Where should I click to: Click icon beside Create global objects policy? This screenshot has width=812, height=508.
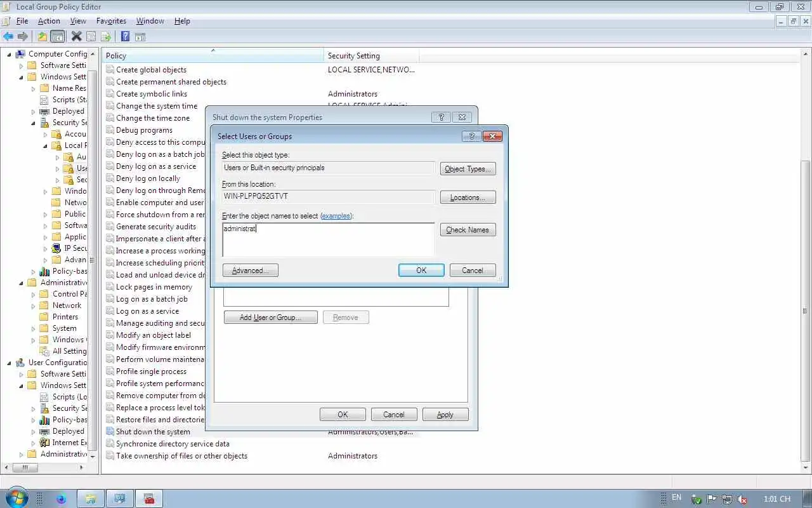coord(110,70)
